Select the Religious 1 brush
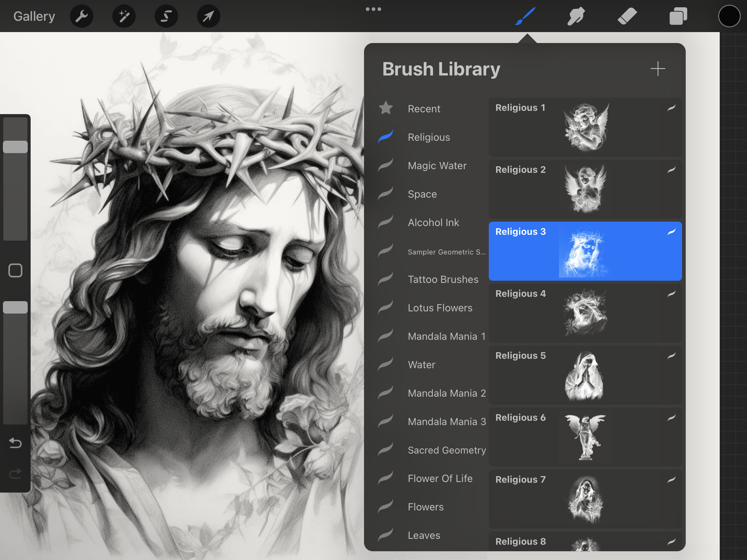This screenshot has height=560, width=747. click(x=585, y=127)
